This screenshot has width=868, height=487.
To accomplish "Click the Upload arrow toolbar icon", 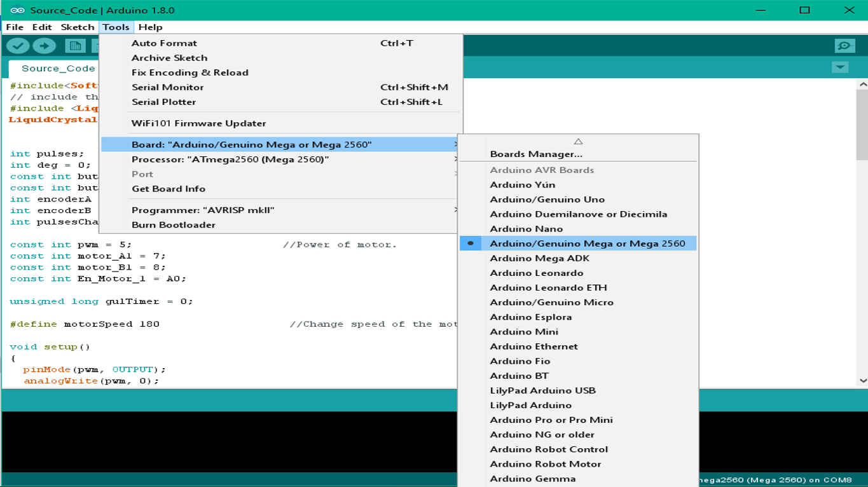I will (x=44, y=46).
